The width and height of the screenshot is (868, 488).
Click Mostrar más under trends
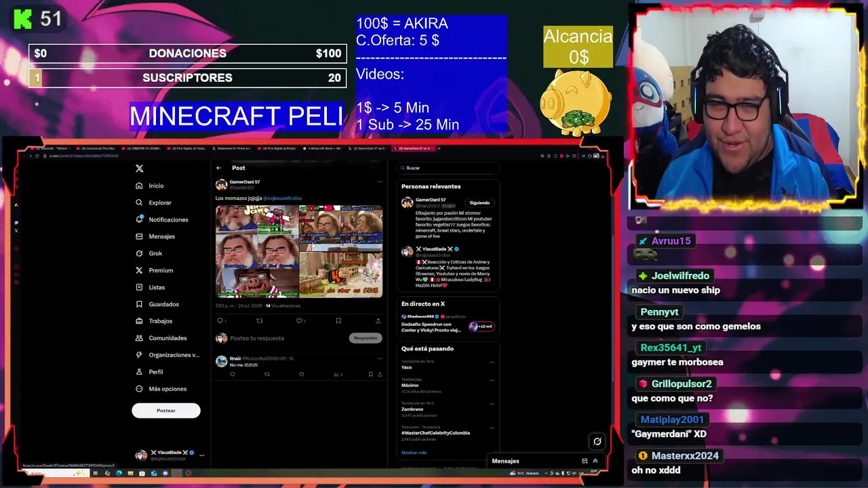pyautogui.click(x=414, y=453)
